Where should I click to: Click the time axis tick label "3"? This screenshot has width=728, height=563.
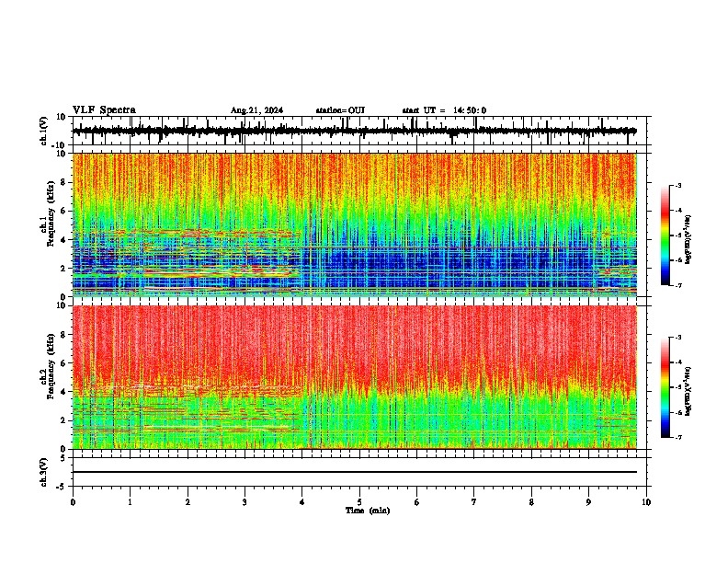(x=245, y=502)
